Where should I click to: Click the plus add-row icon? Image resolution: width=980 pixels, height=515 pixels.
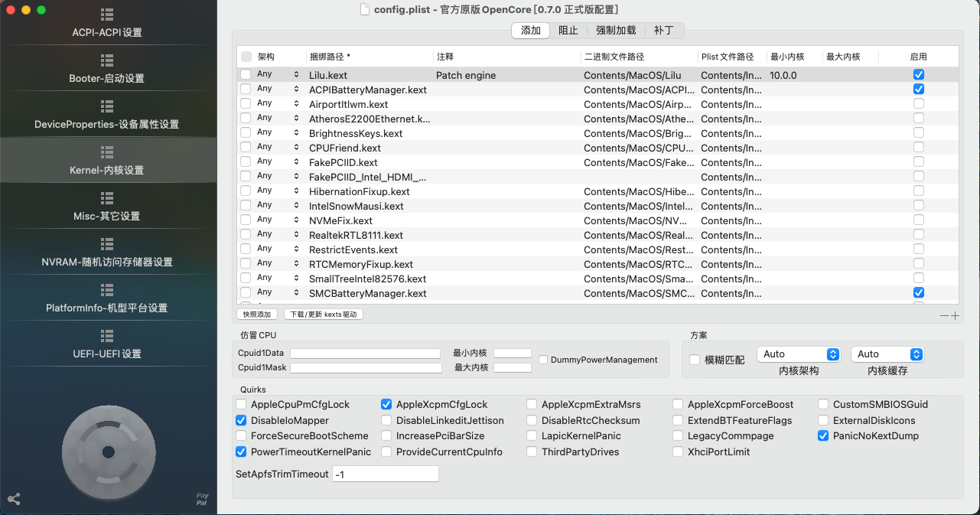tap(955, 315)
